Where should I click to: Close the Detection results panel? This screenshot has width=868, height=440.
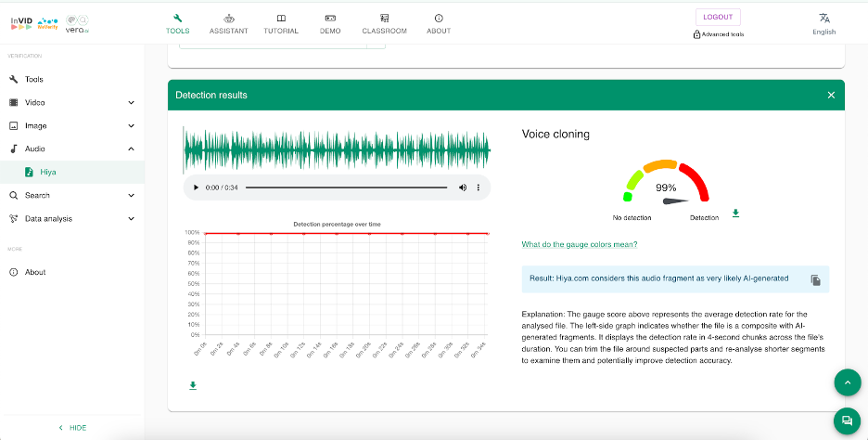[x=831, y=95]
